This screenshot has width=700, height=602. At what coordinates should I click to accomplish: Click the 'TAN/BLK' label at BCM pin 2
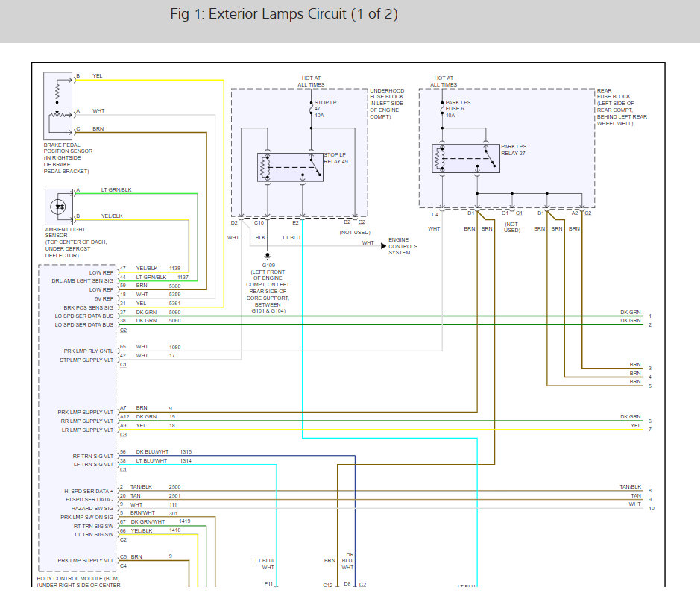click(x=141, y=487)
